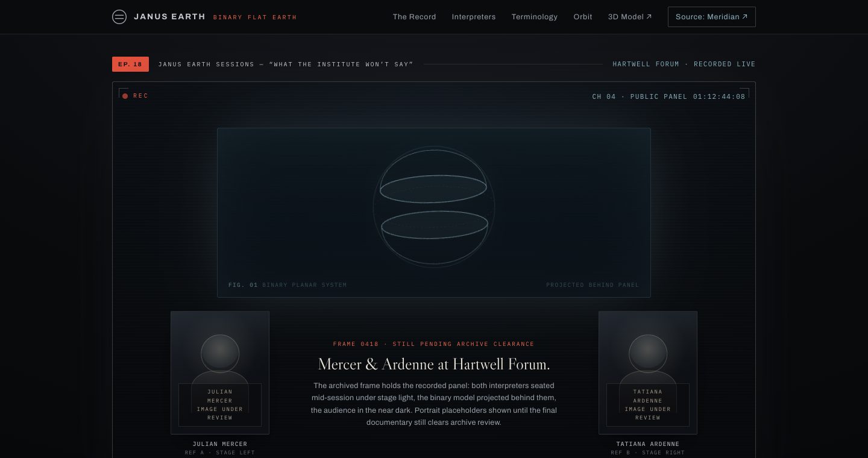This screenshot has width=868, height=458.
Task: Click the JULIAN MERCER name caption
Action: tap(220, 444)
